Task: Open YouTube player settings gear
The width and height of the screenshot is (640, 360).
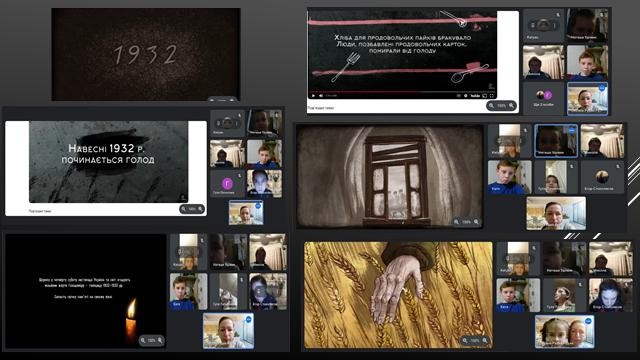Action: pos(466,96)
